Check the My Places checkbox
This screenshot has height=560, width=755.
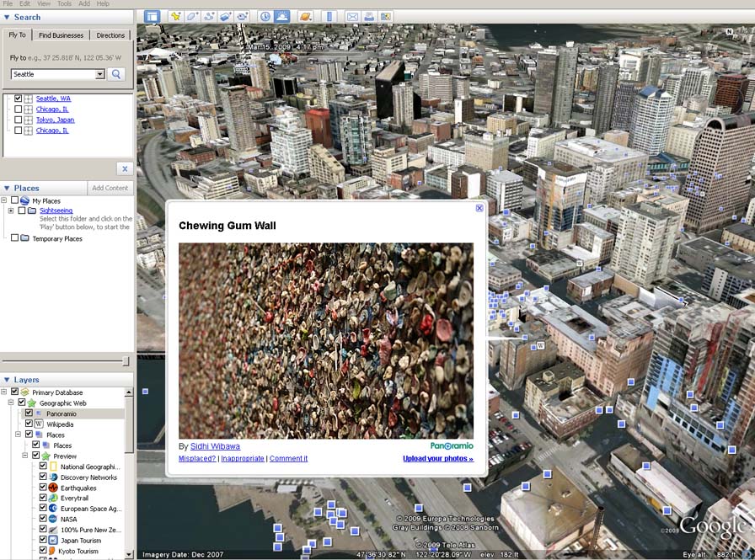14,200
